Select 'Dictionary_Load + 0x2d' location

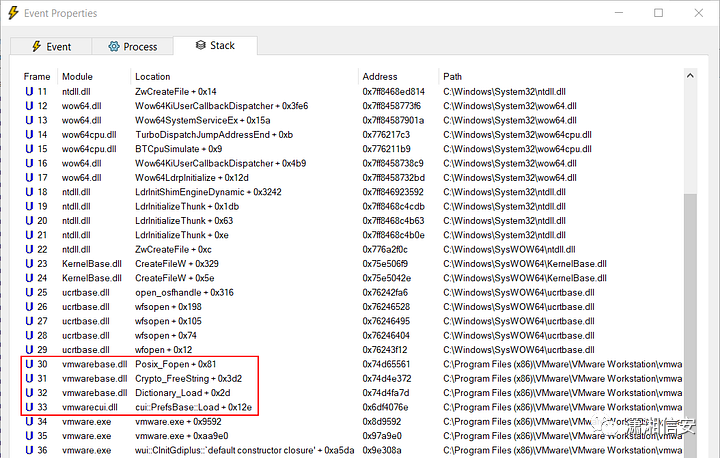click(x=182, y=393)
